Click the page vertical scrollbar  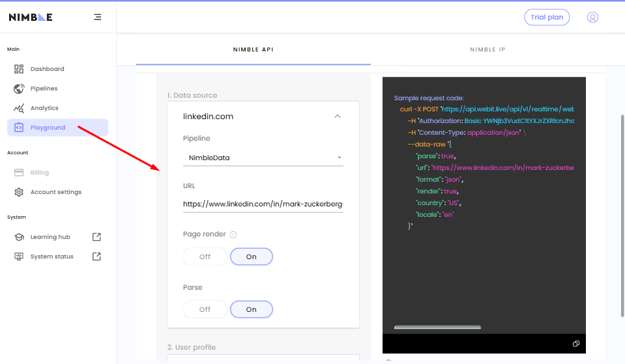(x=622, y=216)
